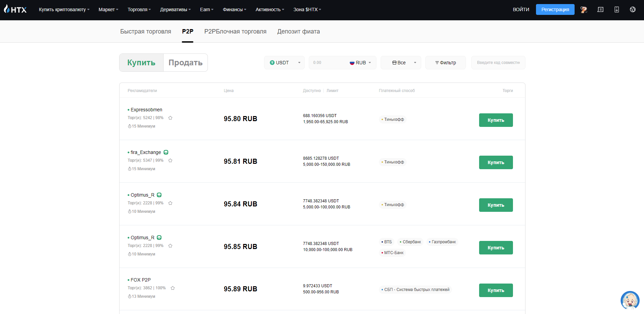The height and width of the screenshot is (314, 644).
Task: Expand the Купить криптовалюту menu
Action: tap(64, 9)
